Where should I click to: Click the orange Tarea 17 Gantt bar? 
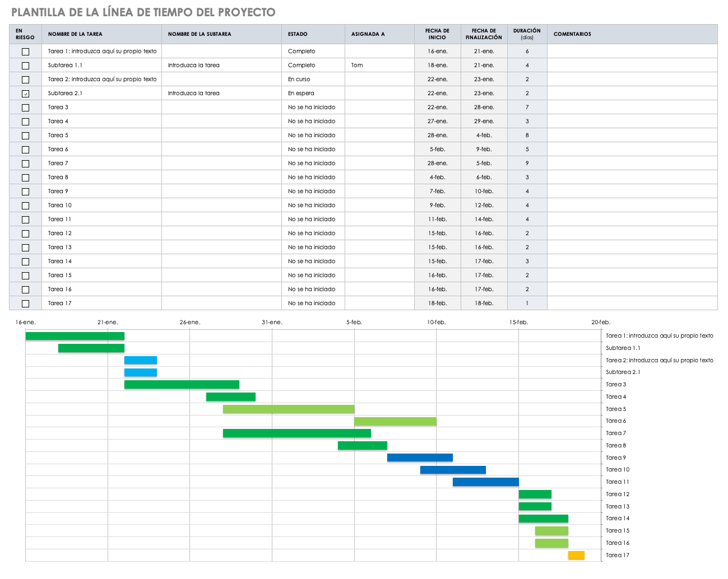(576, 555)
